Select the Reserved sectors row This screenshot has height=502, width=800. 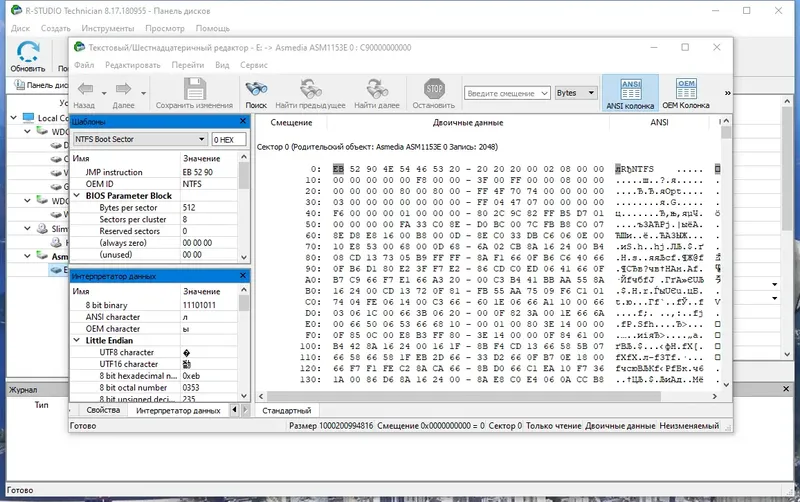tap(154, 231)
